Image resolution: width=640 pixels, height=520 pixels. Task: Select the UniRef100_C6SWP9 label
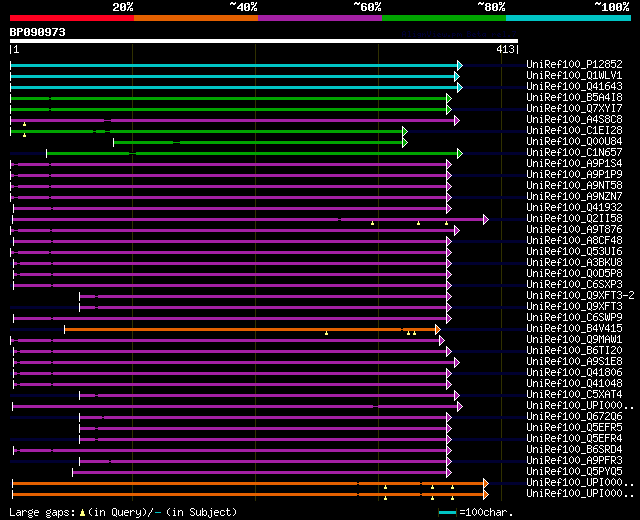[574, 318]
